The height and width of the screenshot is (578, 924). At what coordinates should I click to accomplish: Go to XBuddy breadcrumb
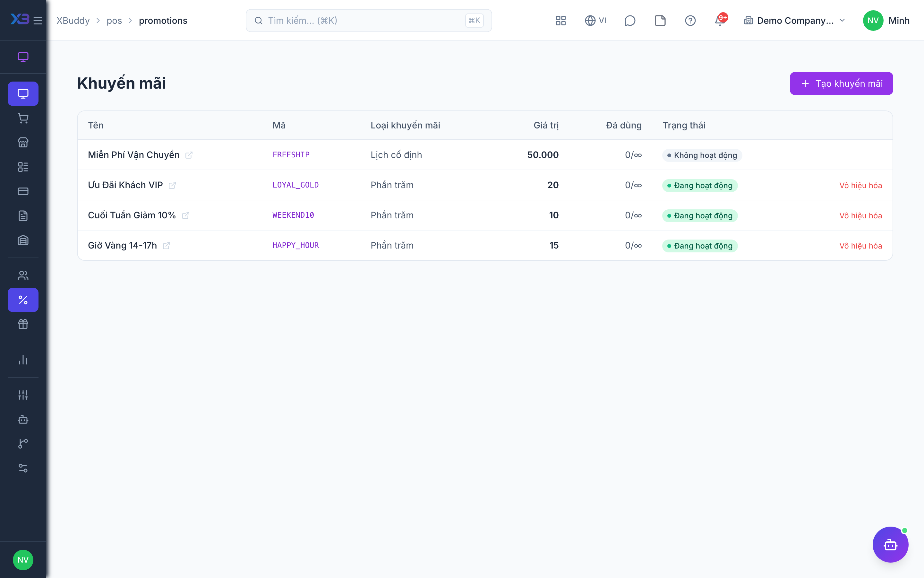[x=73, y=20]
